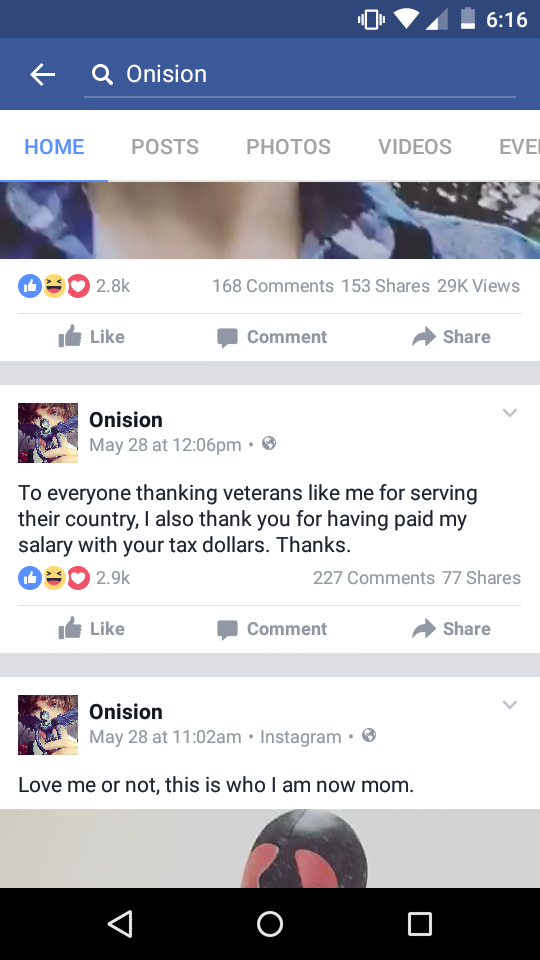Switch to the POSTS tab
Screen dimensions: 540x960
[x=165, y=147]
